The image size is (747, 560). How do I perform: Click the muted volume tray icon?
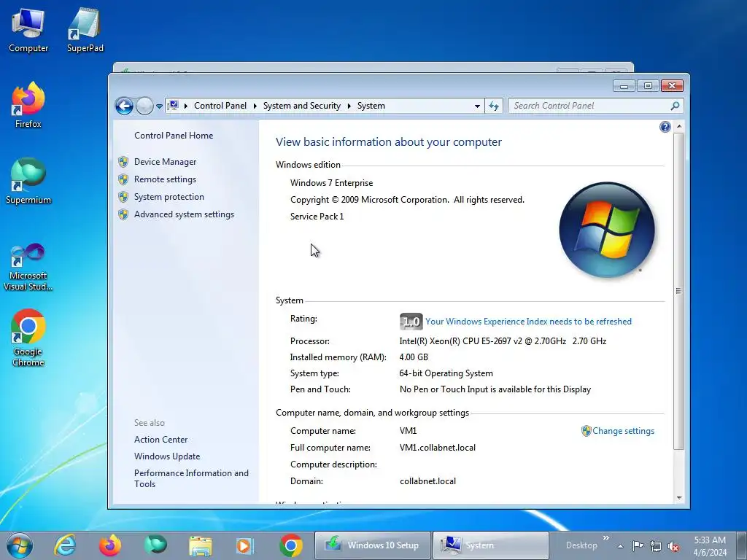point(673,546)
